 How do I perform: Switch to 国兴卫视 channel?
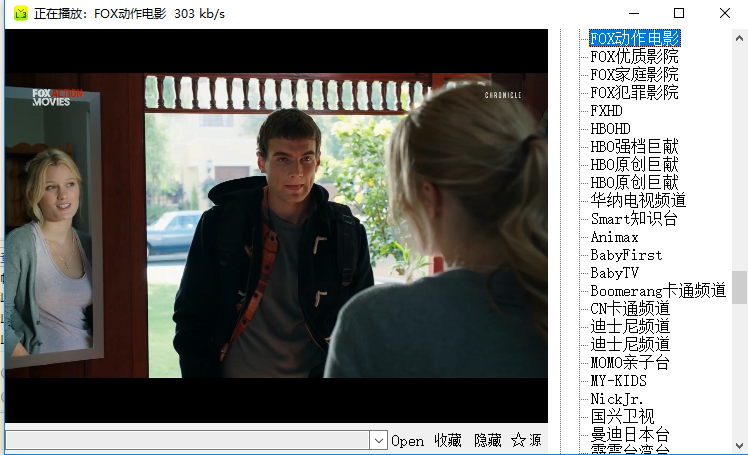(622, 416)
